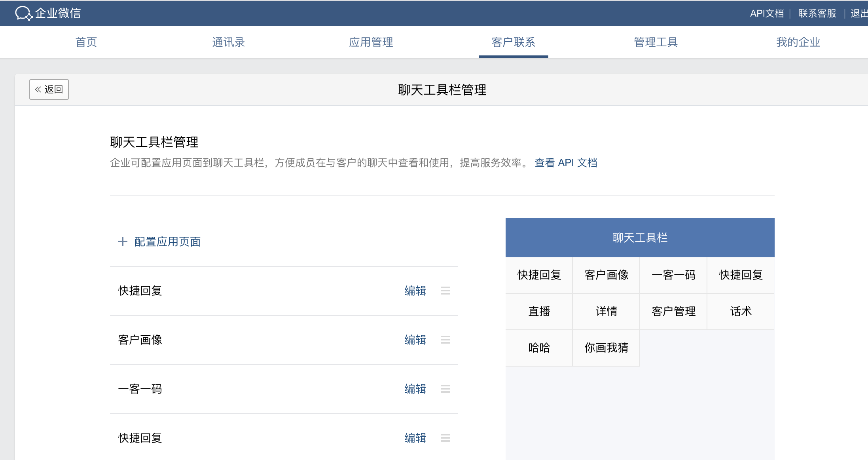Screen dimensions: 868x460
Task: Open API文档 in top bar
Action: tap(767, 13)
